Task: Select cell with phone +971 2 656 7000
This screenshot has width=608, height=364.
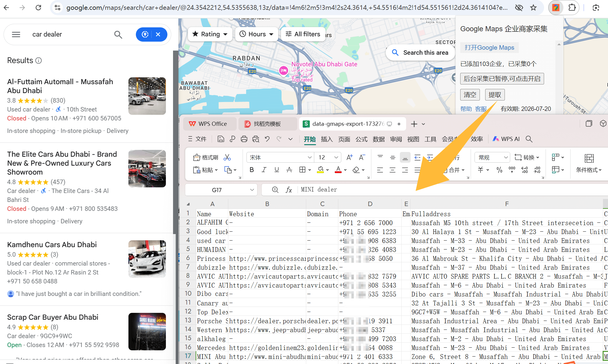Action: pos(370,223)
